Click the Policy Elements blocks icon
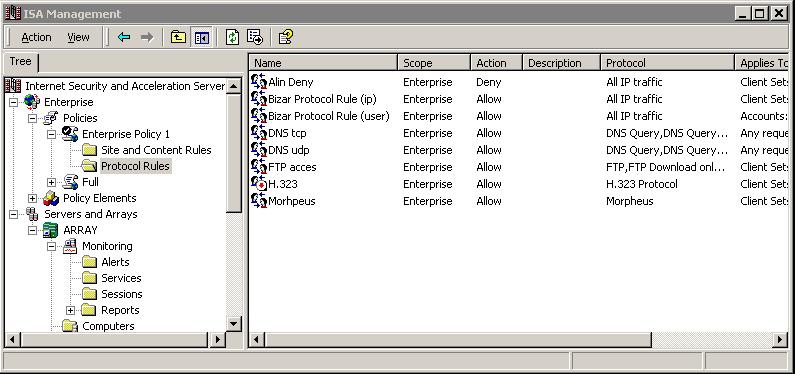Viewport: 795px width, 374px height. coord(51,198)
